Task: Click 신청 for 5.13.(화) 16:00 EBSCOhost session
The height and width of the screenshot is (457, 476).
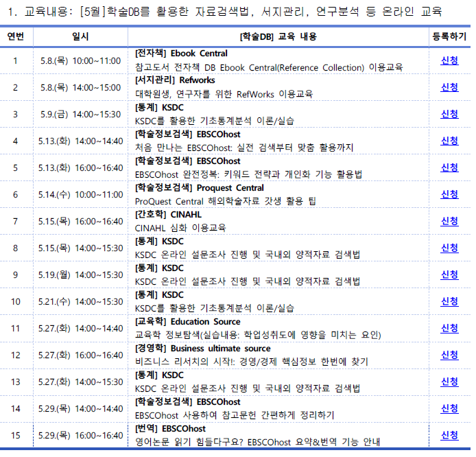Action: coord(449,167)
